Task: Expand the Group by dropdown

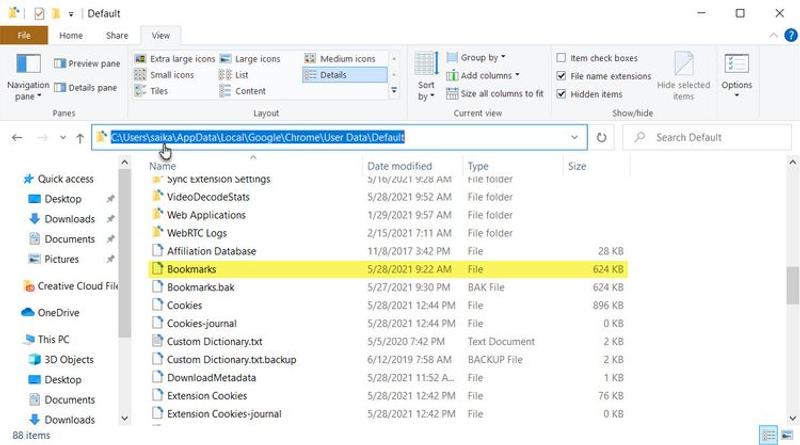Action: coord(476,57)
